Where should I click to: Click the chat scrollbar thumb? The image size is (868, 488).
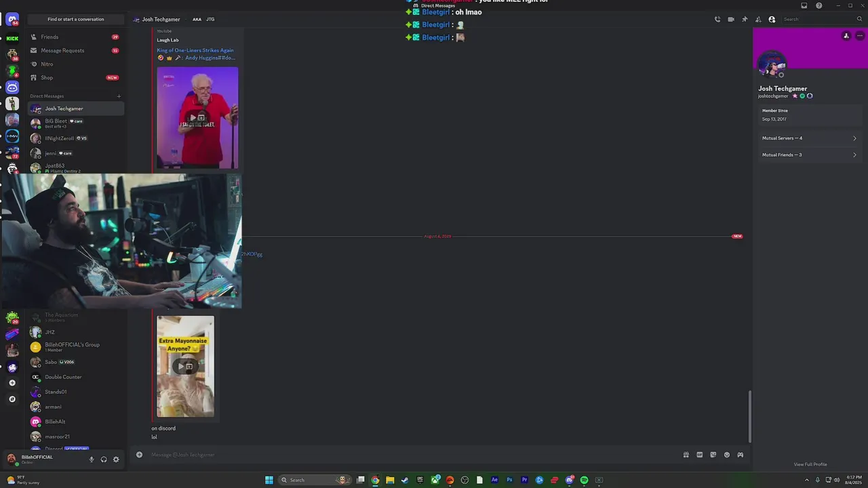coord(749,416)
